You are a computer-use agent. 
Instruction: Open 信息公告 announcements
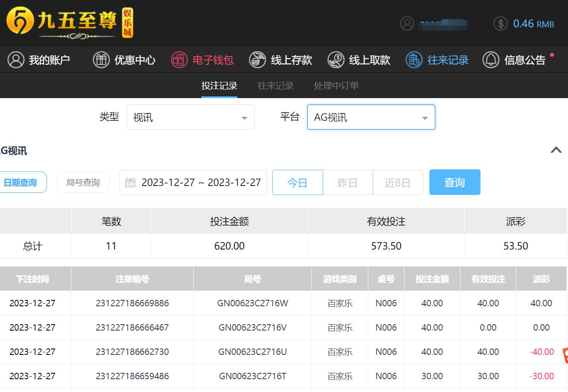coord(514,60)
